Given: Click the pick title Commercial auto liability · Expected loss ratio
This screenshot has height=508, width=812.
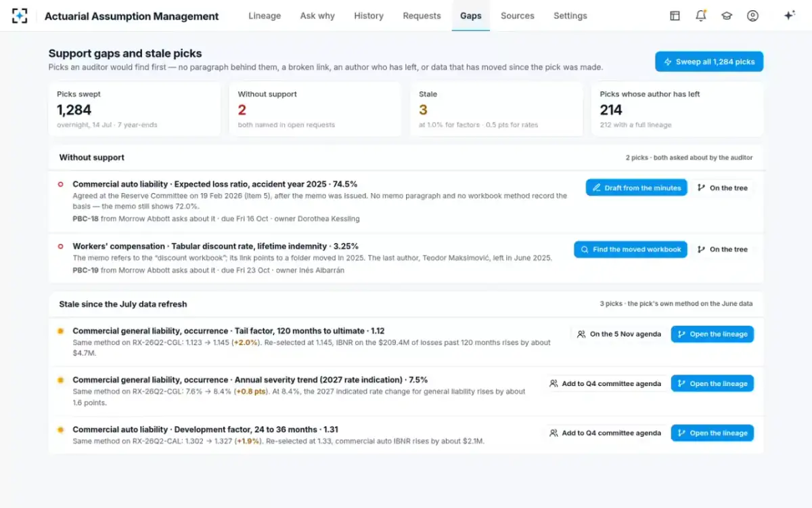Looking at the screenshot, I should 215,184.
